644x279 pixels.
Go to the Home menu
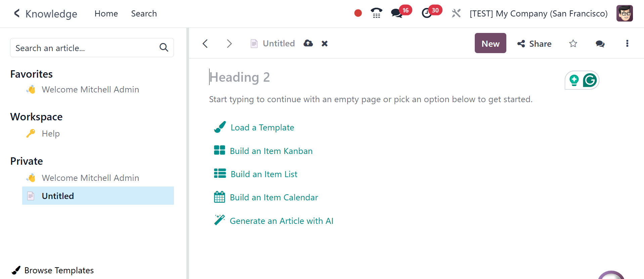pyautogui.click(x=106, y=13)
